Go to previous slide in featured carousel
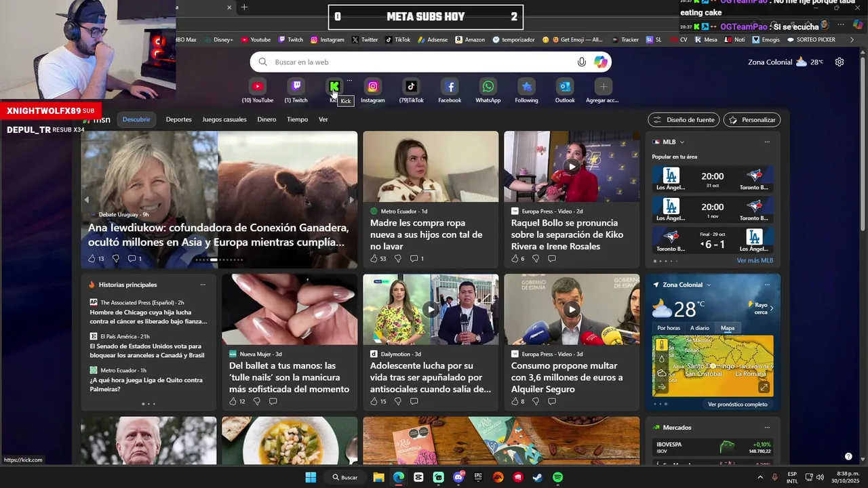This screenshot has width=868, height=488. 86,200
